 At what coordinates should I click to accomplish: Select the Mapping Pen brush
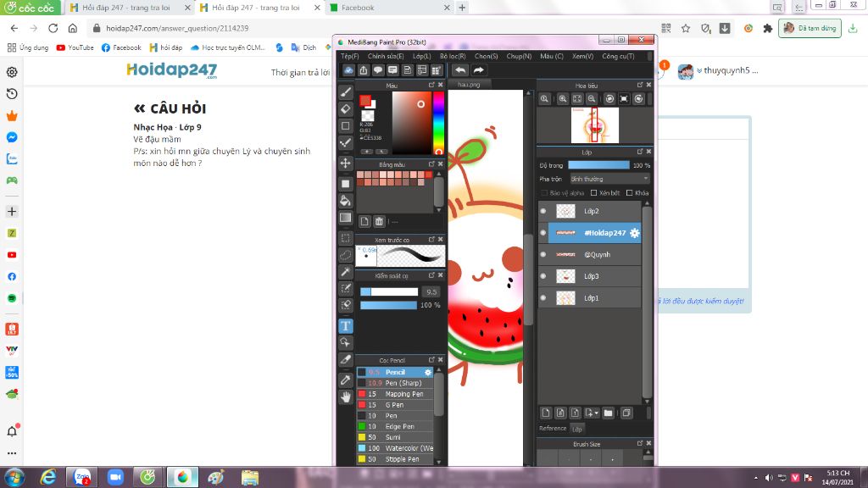point(395,394)
